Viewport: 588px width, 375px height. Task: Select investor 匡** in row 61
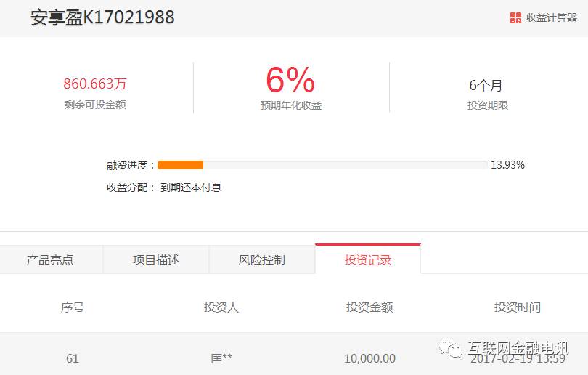point(221,358)
